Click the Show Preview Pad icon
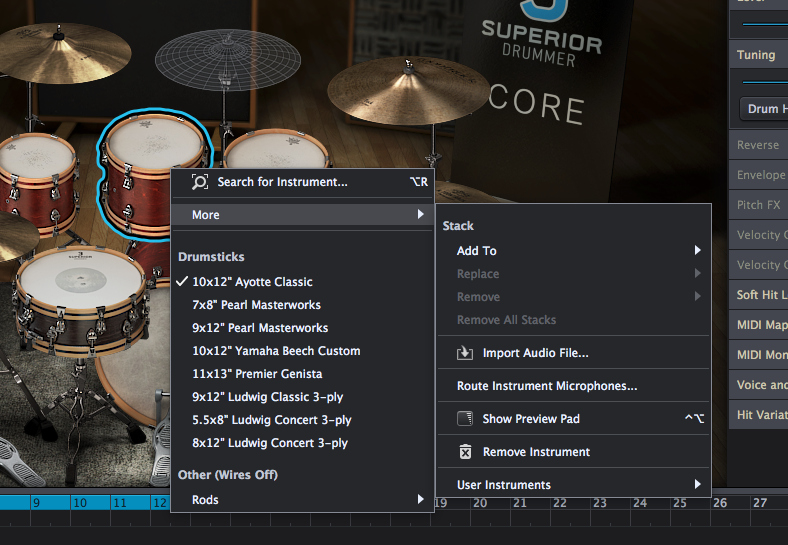 tap(465, 419)
